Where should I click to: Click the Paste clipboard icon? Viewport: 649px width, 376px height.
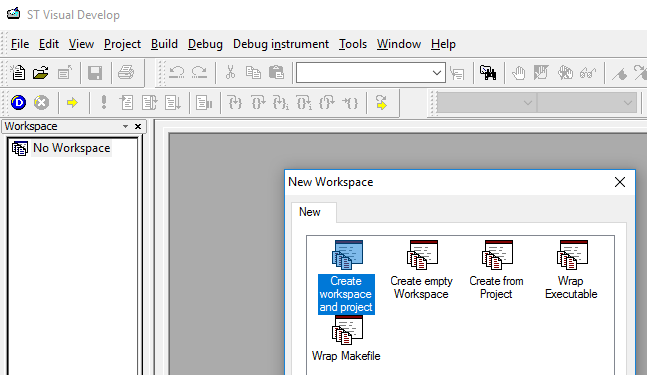click(276, 73)
